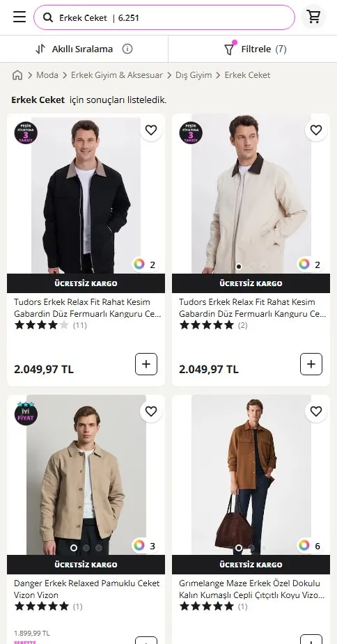The image size is (337, 644).
Task: Favorite the Danger Relaxed Pamuklu Ceket
Action: click(151, 411)
